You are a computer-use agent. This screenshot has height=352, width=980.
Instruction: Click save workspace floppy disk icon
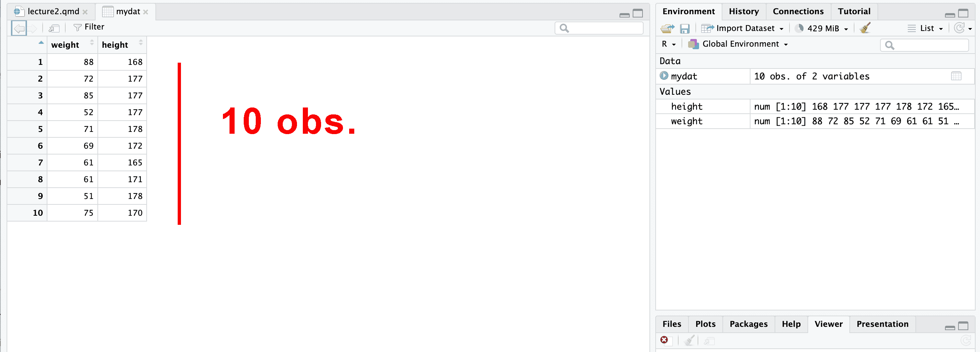684,28
